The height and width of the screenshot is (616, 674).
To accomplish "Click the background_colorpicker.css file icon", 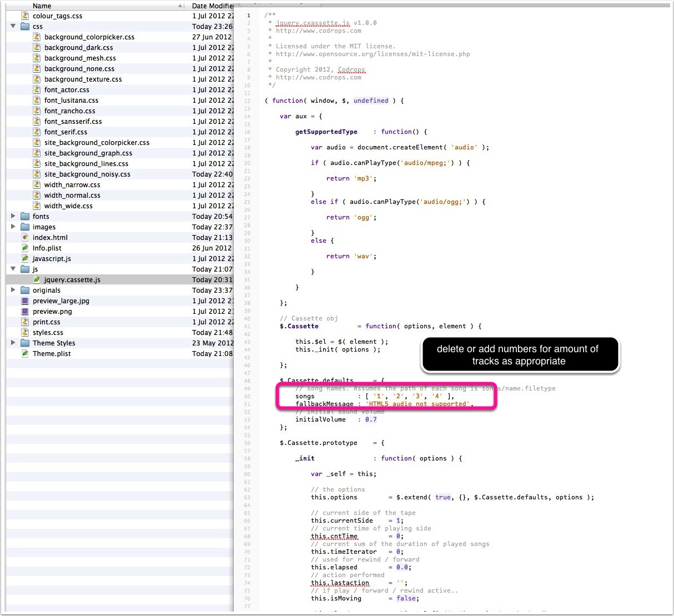I will (x=37, y=37).
